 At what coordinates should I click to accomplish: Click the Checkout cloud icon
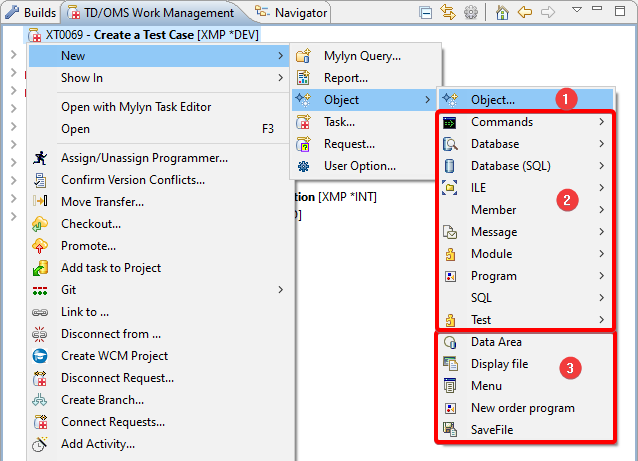[x=40, y=224]
